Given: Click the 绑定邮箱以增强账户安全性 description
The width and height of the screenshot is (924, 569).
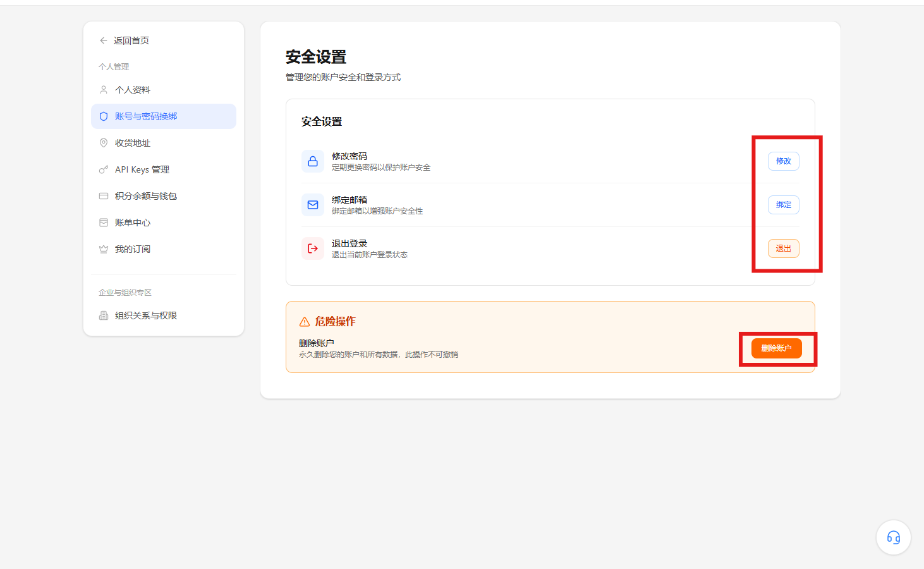Looking at the screenshot, I should click(377, 211).
